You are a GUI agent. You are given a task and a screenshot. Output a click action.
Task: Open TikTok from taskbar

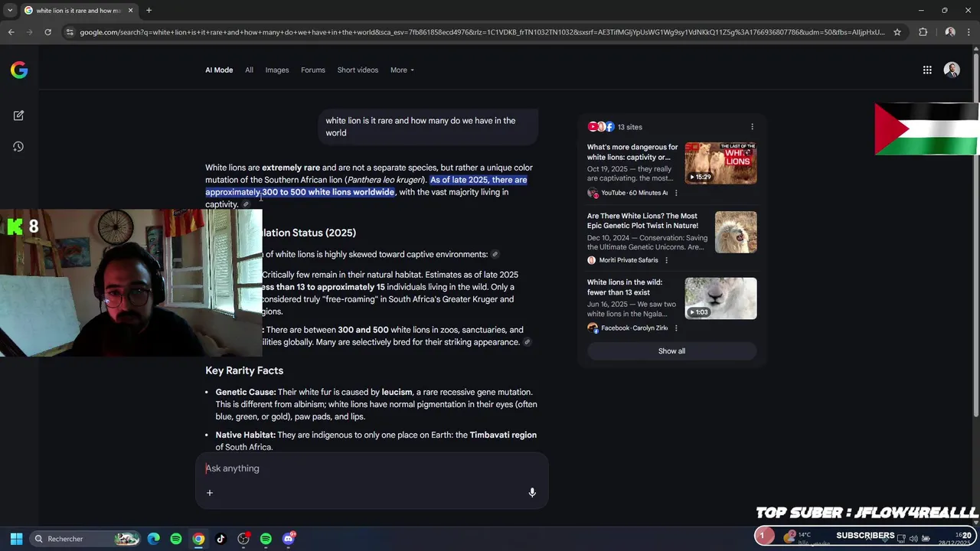pos(220,539)
